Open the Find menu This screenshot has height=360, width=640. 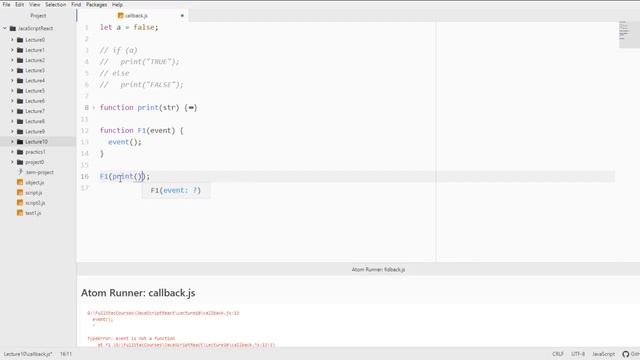[76, 4]
